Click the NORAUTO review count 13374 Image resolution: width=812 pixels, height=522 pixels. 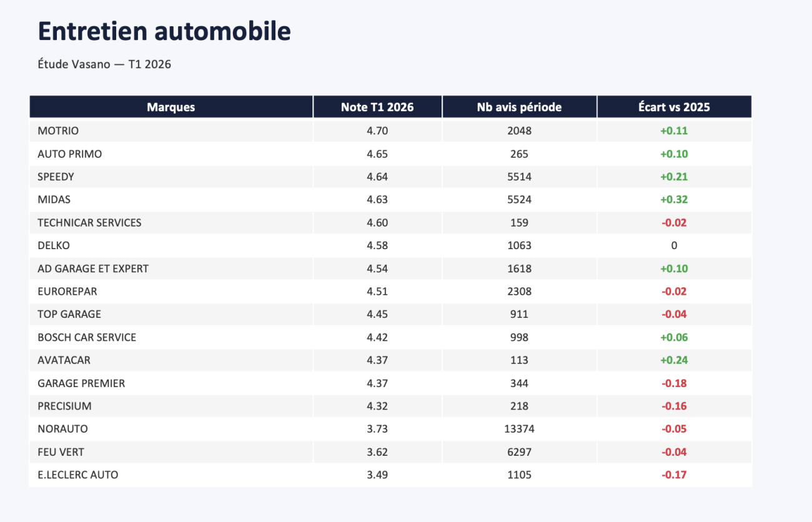tap(519, 429)
